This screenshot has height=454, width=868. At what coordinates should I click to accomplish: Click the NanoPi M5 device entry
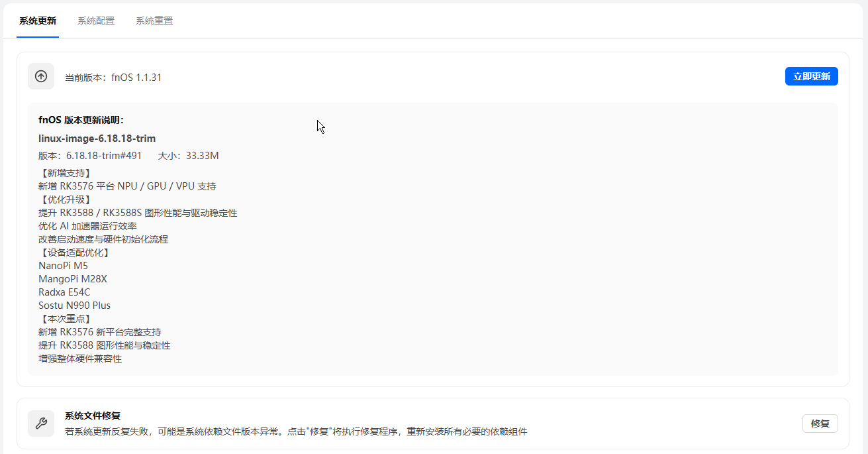point(64,266)
